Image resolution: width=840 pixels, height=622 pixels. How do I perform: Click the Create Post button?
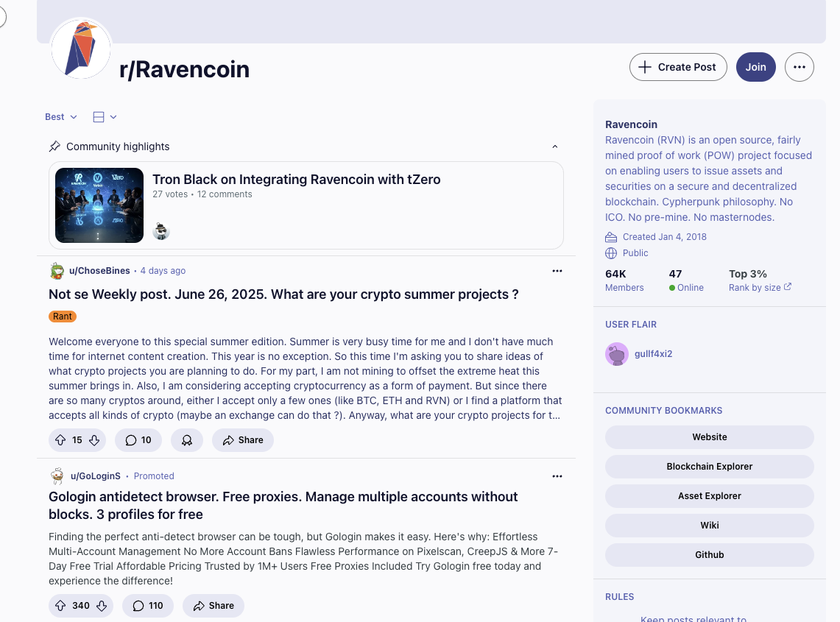pyautogui.click(x=678, y=67)
